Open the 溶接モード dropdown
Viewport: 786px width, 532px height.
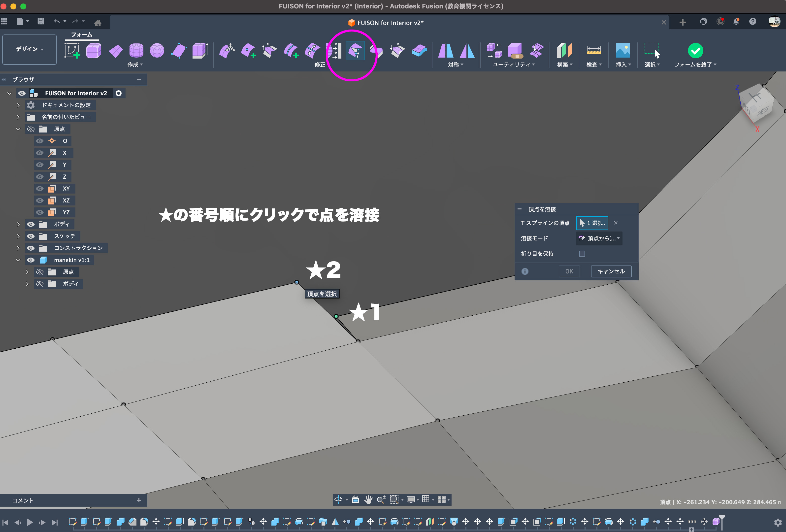599,238
